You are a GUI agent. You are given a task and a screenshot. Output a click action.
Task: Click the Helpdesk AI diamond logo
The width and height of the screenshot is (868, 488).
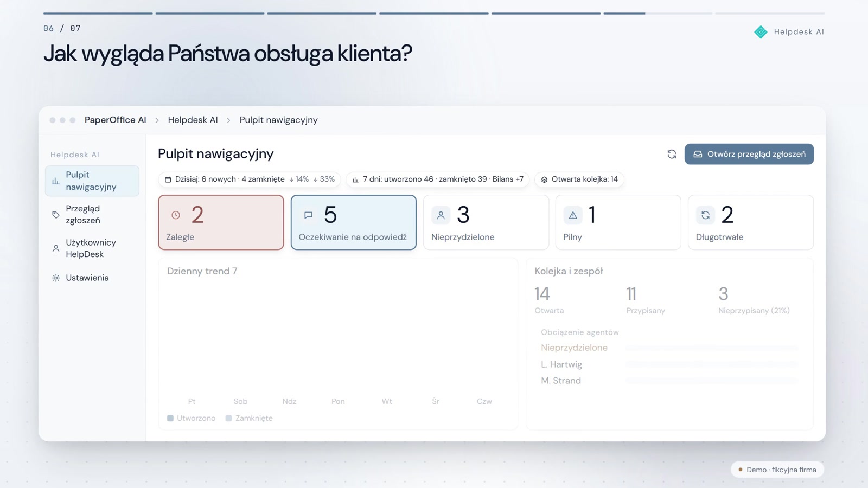[761, 32]
